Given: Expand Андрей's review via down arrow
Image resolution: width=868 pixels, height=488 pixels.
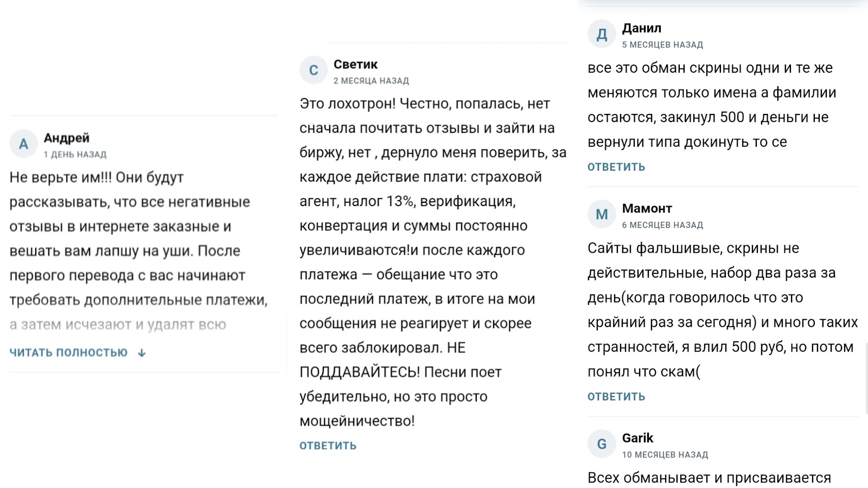Looking at the screenshot, I should coord(142,353).
